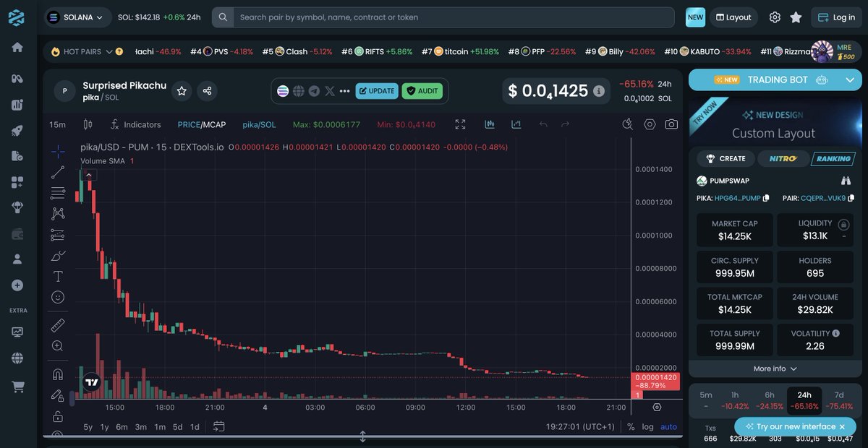Share the Surprised Pikachu pair
This screenshot has width=868, height=448.
click(x=207, y=91)
